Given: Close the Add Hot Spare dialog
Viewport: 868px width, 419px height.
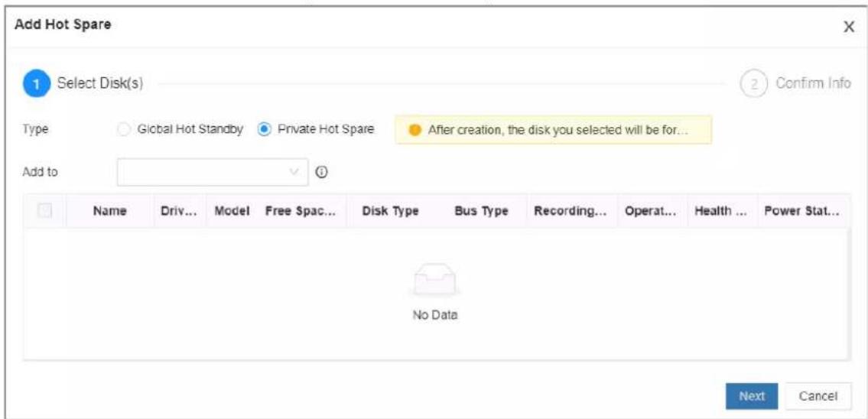Looking at the screenshot, I should click(850, 27).
